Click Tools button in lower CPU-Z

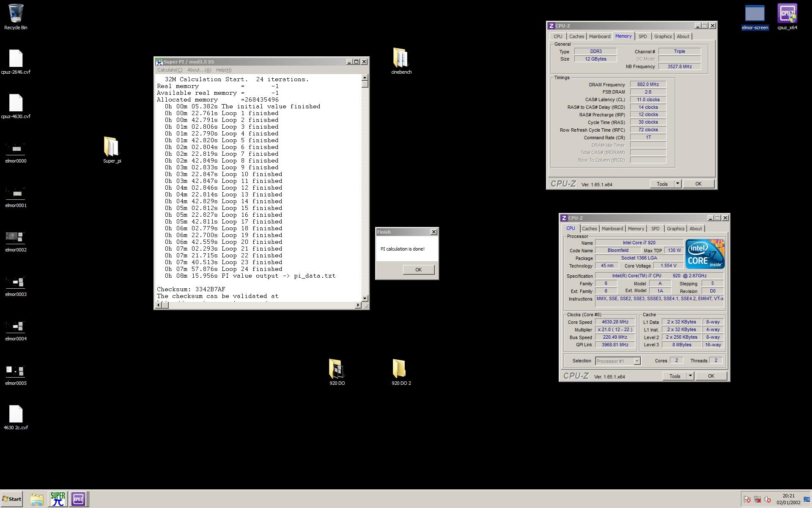[675, 376]
